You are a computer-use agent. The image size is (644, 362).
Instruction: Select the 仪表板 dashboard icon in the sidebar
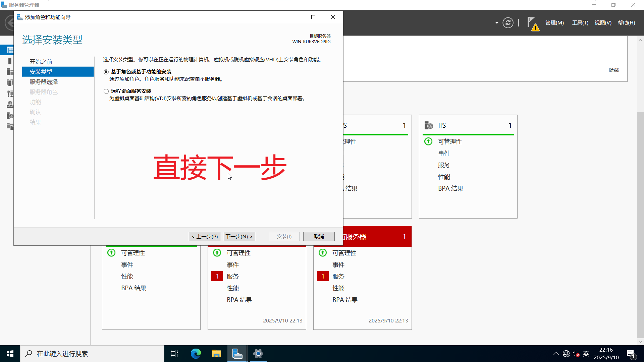9,50
